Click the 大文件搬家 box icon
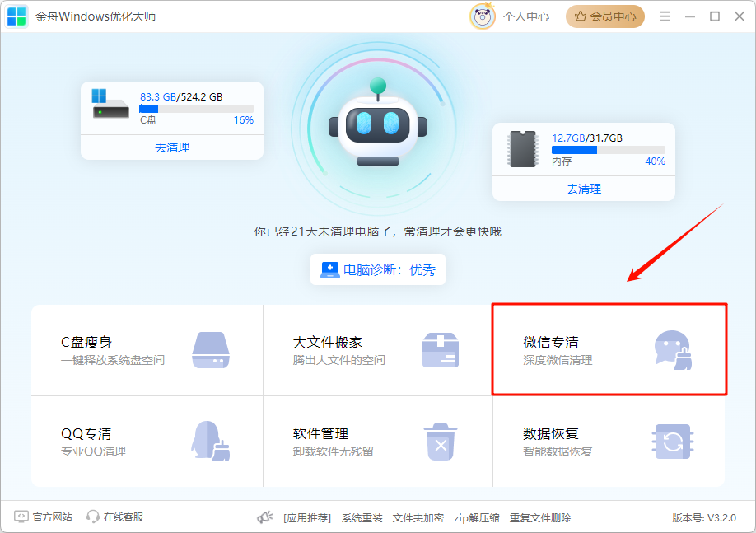The width and height of the screenshot is (756, 533). tap(441, 350)
